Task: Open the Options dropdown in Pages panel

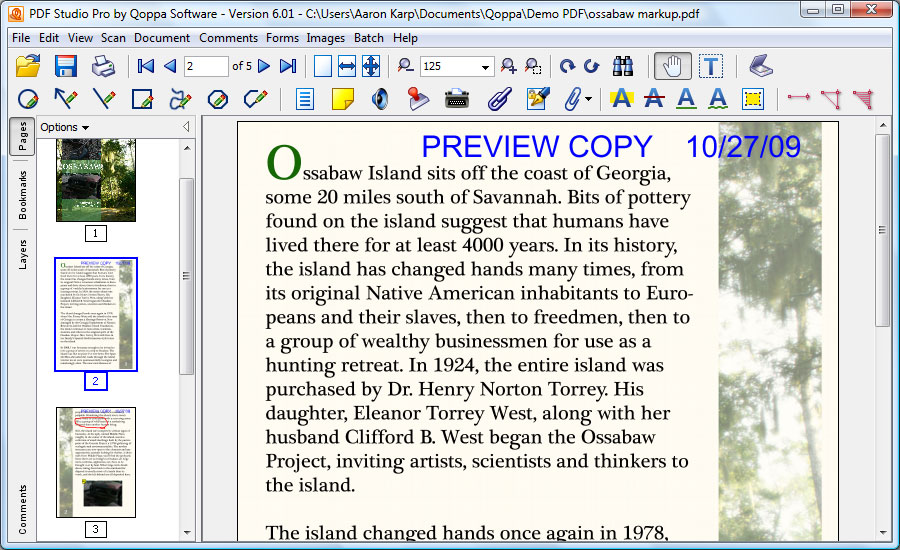Action: [x=64, y=127]
